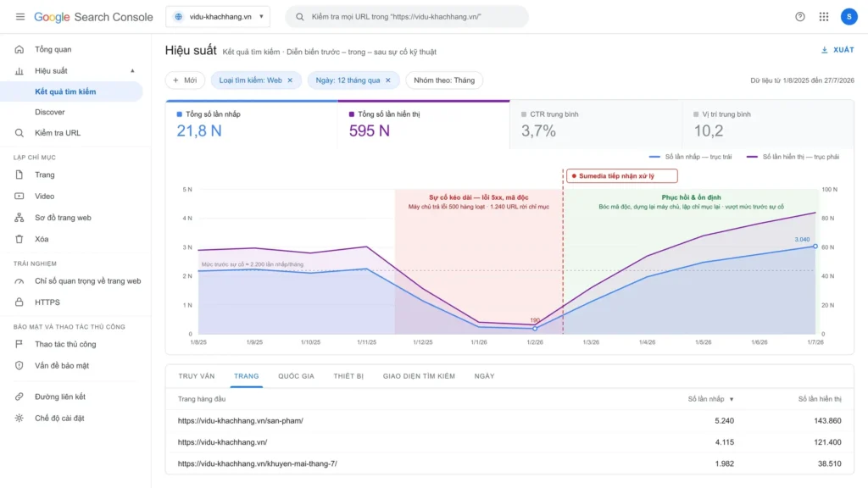Image resolution: width=868 pixels, height=488 pixels.
Task: Open the https://vidu-khachhang.vn/ homepage row
Action: coord(509,442)
